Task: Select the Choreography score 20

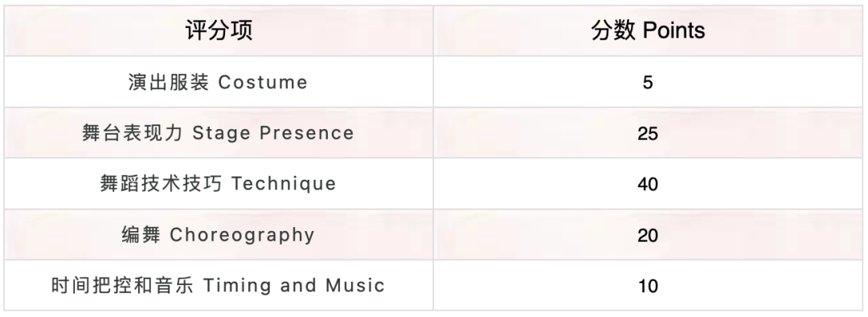Action: pyautogui.click(x=648, y=235)
